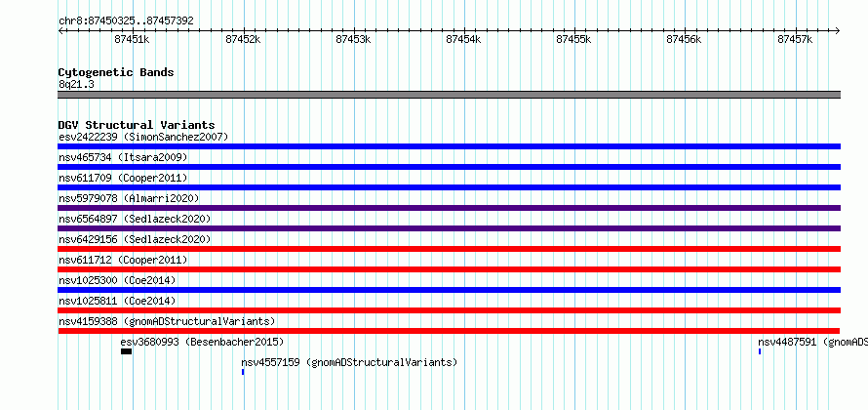Click the 87452k ruler position
Screen dimensions: 868x410
pyautogui.click(x=243, y=39)
